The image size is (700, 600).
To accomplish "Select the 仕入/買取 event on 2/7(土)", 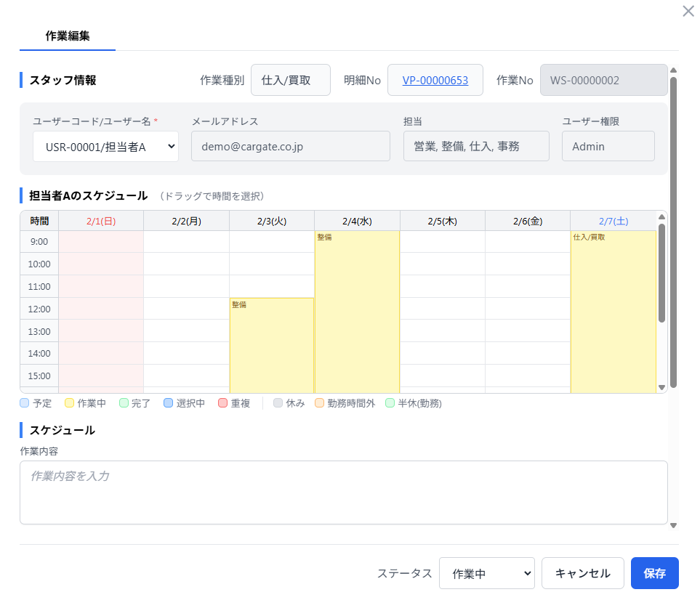I will click(x=613, y=312).
